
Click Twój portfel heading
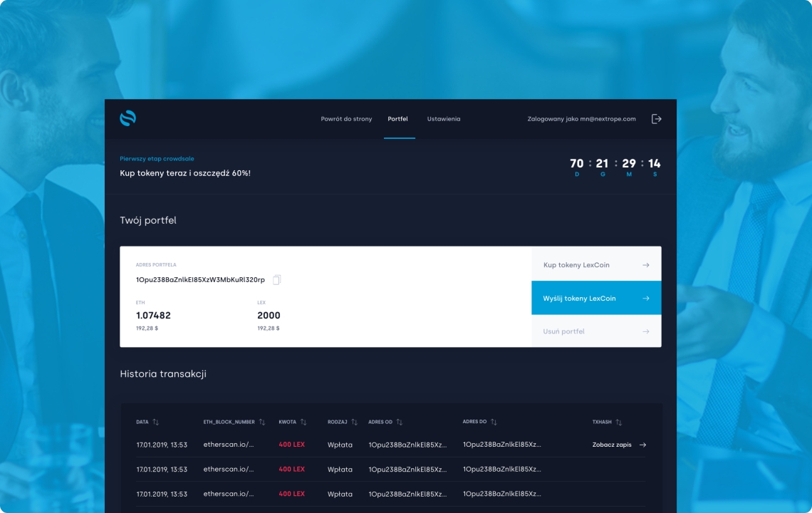click(x=148, y=220)
